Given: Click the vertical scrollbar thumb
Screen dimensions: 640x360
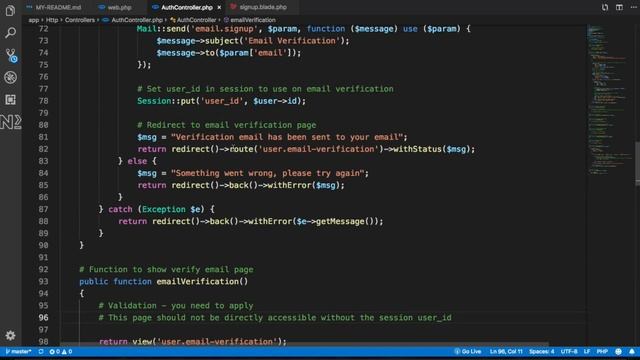Looking at the screenshot, I should pos(638,163).
